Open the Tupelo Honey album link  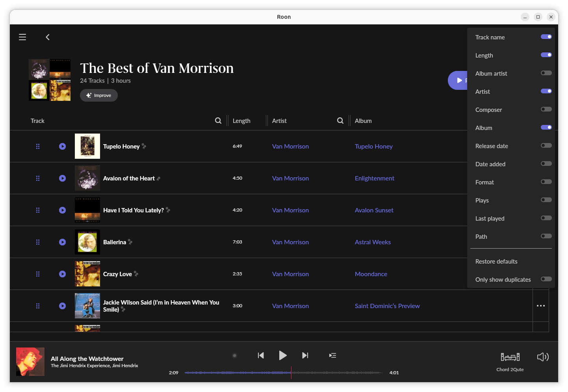[374, 146]
